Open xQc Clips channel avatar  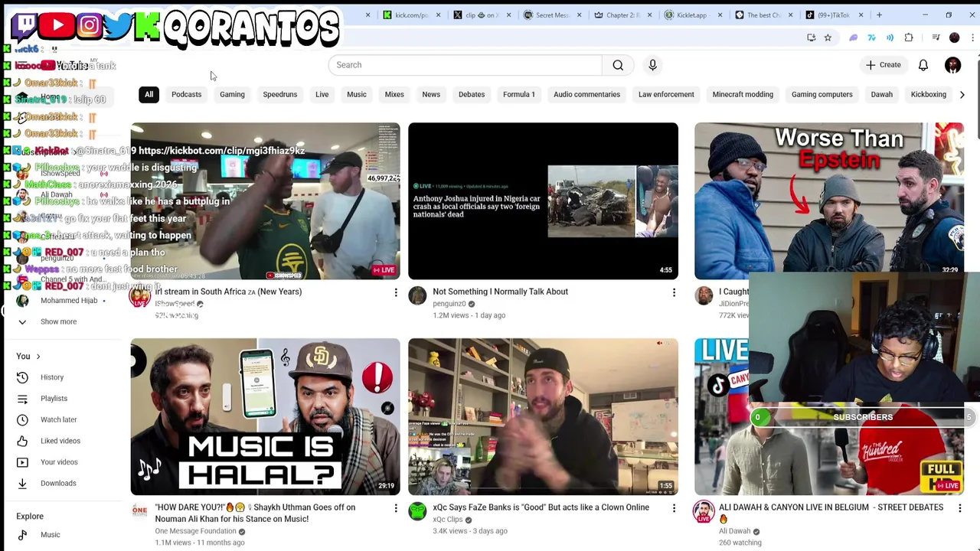click(417, 511)
